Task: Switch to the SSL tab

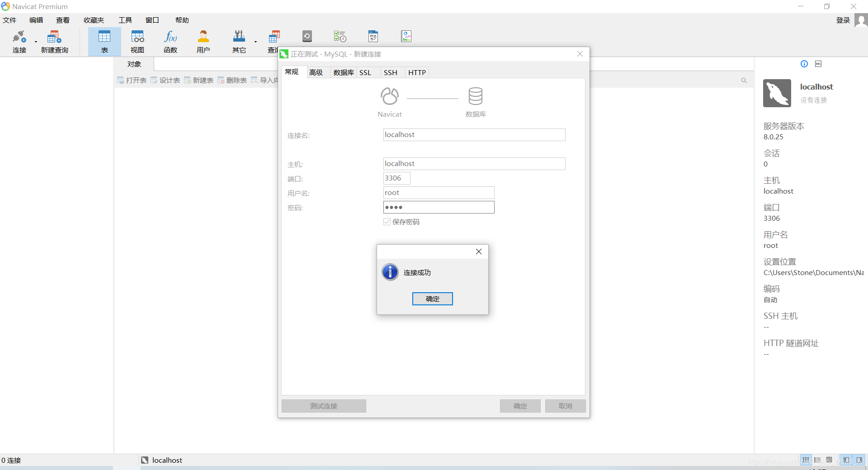Action: coord(365,72)
